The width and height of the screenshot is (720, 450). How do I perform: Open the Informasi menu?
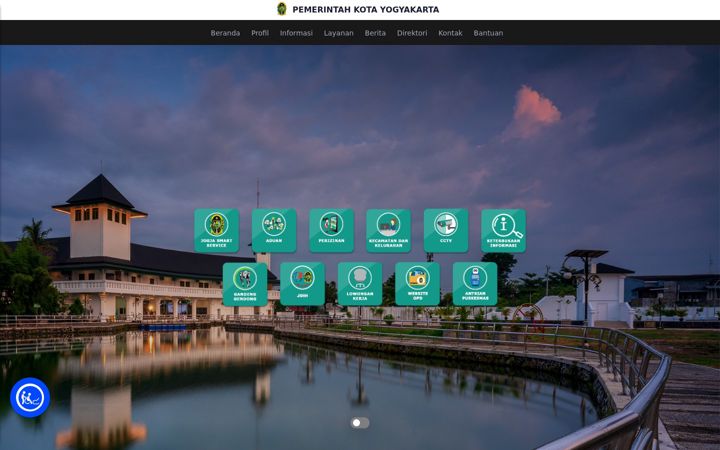(296, 33)
